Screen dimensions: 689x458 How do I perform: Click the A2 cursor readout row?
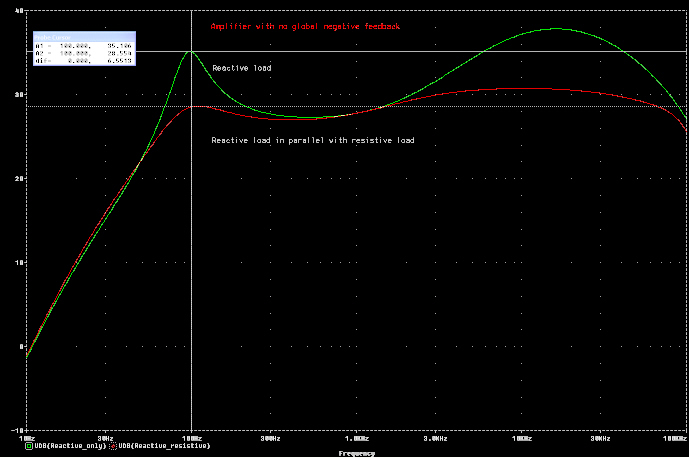click(x=83, y=54)
